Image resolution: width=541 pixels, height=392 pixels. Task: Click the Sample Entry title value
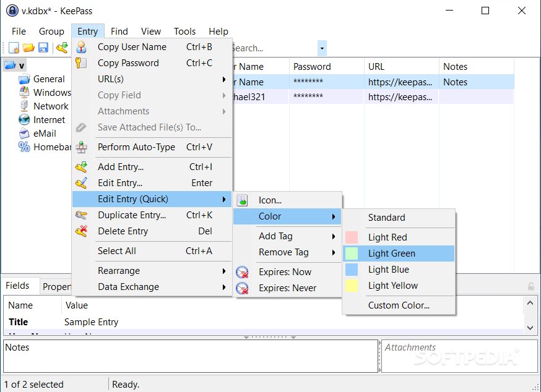[x=92, y=322]
